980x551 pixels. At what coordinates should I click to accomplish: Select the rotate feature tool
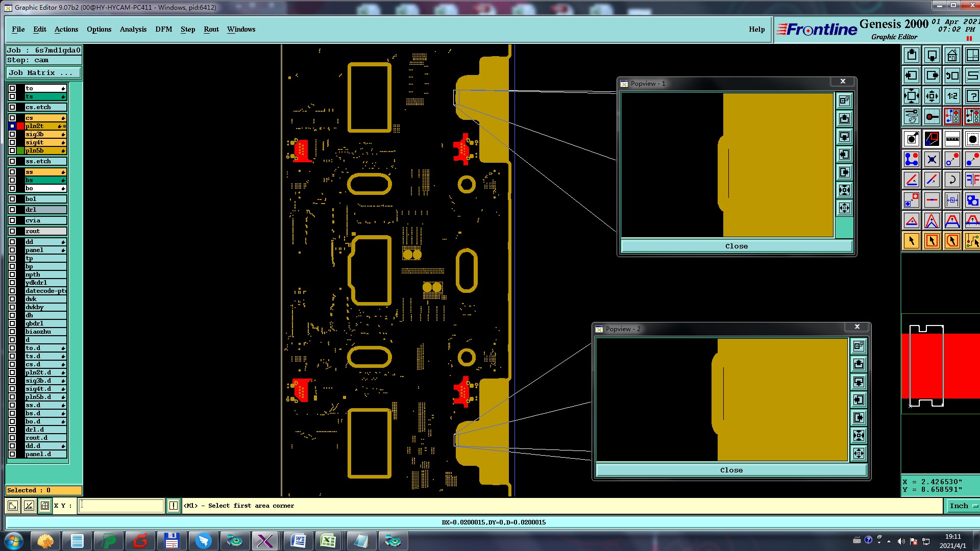(952, 180)
